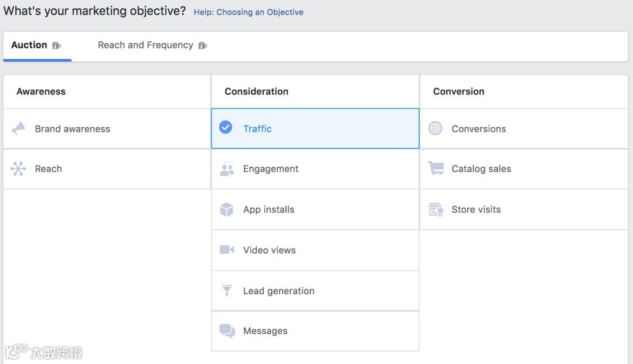This screenshot has height=364, width=633.
Task: Click the Conversions globe icon
Action: click(435, 128)
